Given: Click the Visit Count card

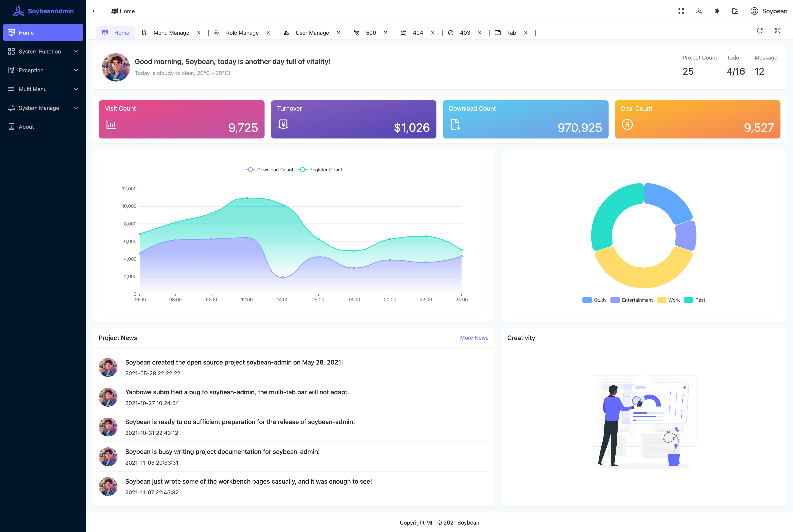Looking at the screenshot, I should tap(182, 119).
